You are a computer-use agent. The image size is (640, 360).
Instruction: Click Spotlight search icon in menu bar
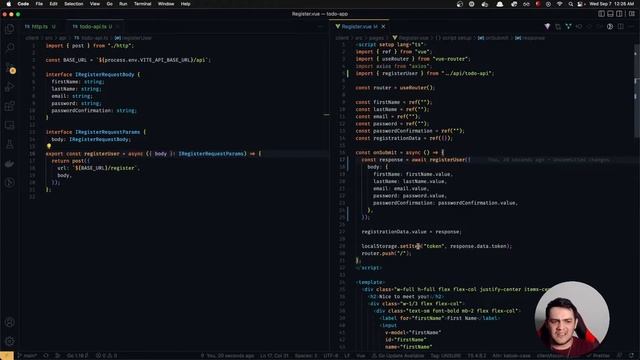(x=570, y=4)
